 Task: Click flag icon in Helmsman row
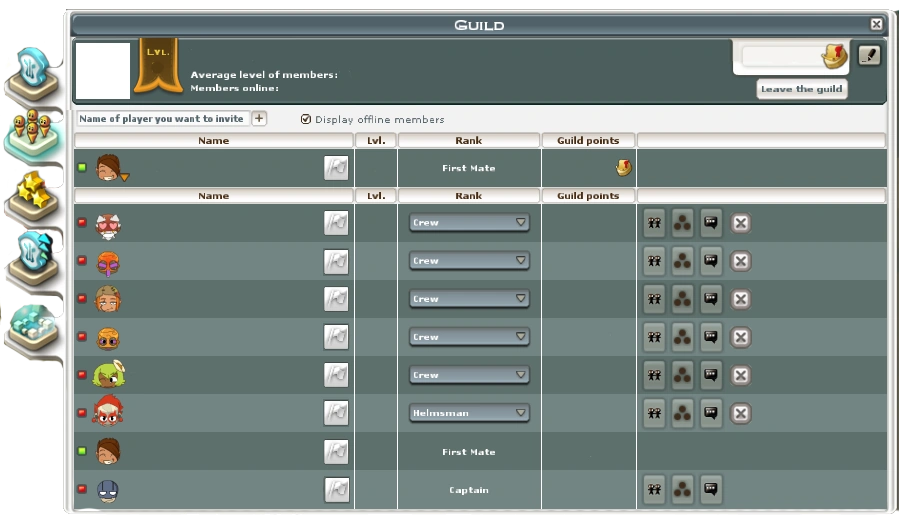tap(336, 413)
